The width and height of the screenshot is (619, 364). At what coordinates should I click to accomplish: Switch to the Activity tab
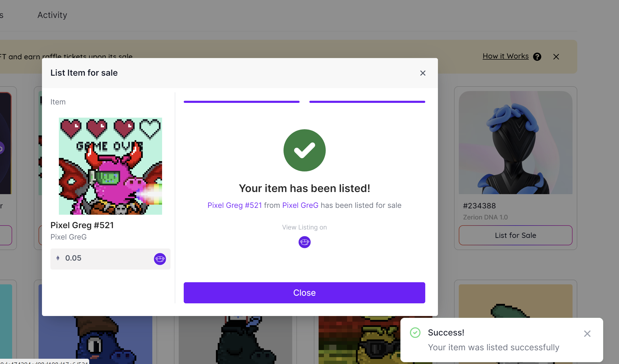(52, 15)
